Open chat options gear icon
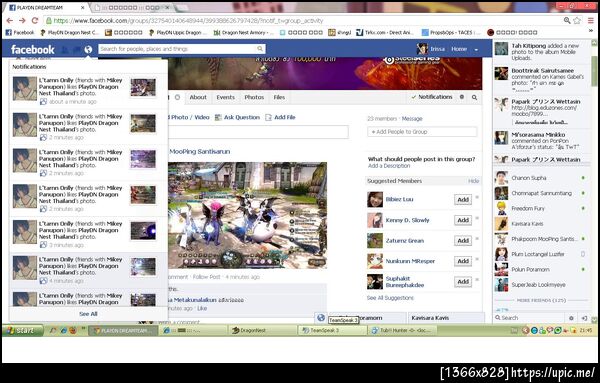This screenshot has height=383, width=600. click(571, 318)
